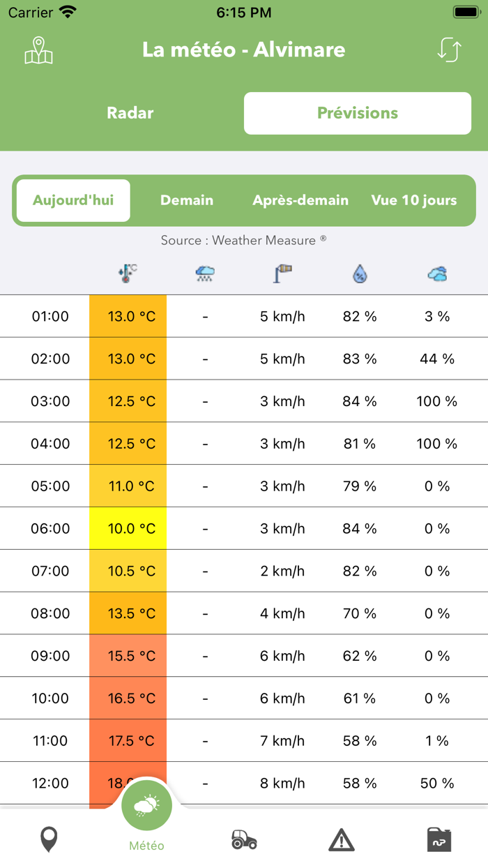Switch to Demain forecast

187,200
